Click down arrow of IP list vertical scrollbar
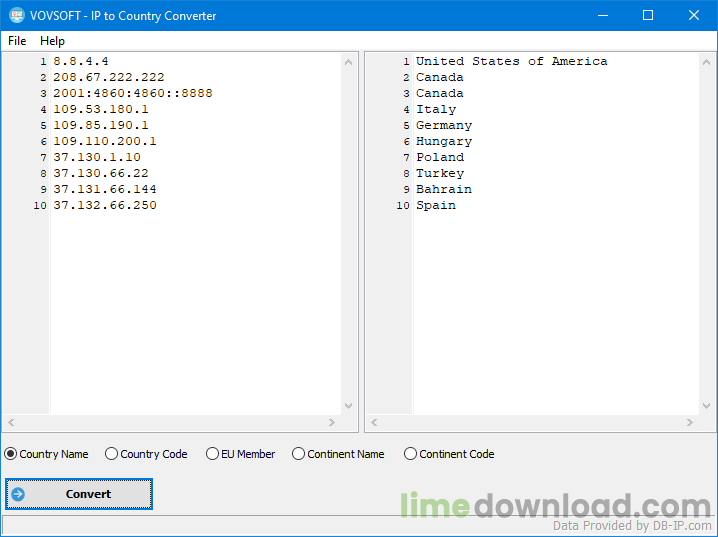718x537 pixels. pyautogui.click(x=348, y=406)
